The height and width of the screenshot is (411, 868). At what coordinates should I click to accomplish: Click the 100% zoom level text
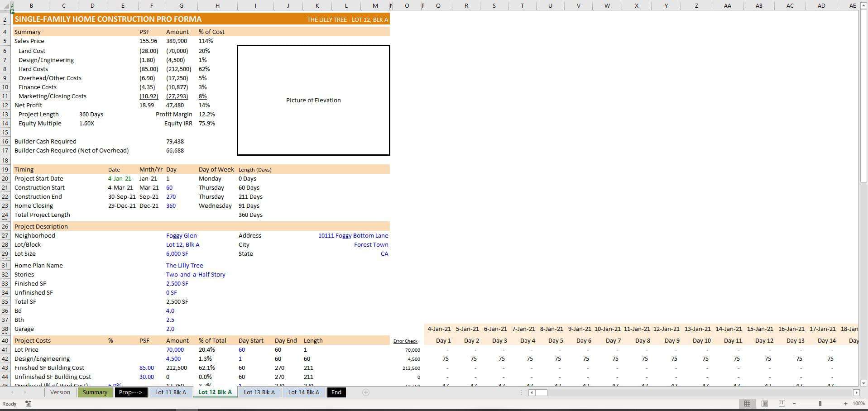(x=858, y=404)
